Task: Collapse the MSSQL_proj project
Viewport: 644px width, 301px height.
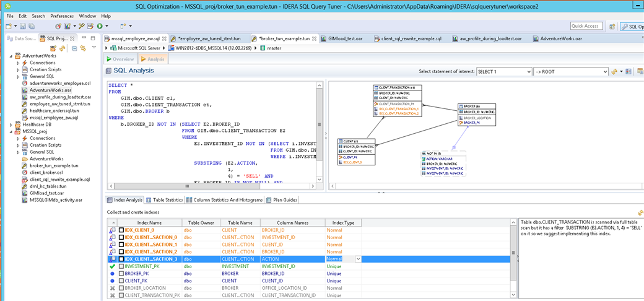Action: tap(11, 131)
